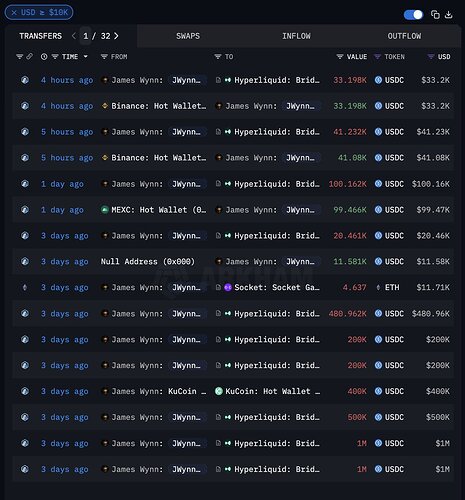Screen dimensions: 465x500
Task: Click the contract document icon in Socket row
Action: (x=218, y=287)
